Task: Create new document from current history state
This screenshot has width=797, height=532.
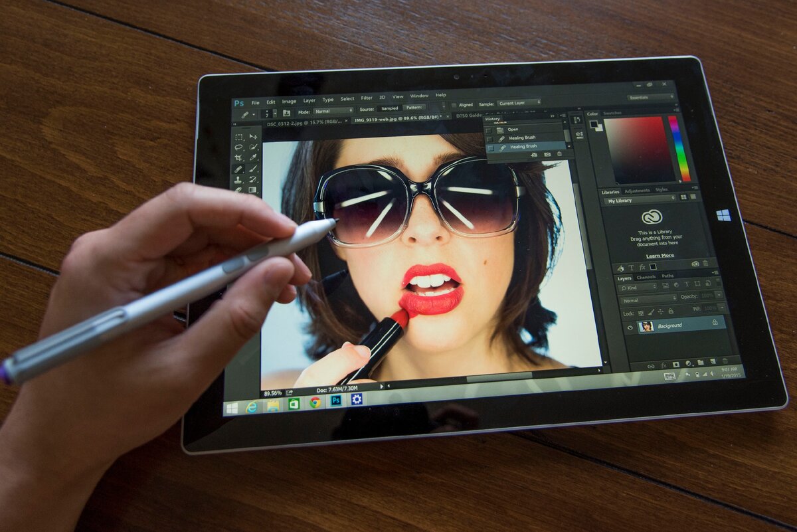Action: [533, 155]
